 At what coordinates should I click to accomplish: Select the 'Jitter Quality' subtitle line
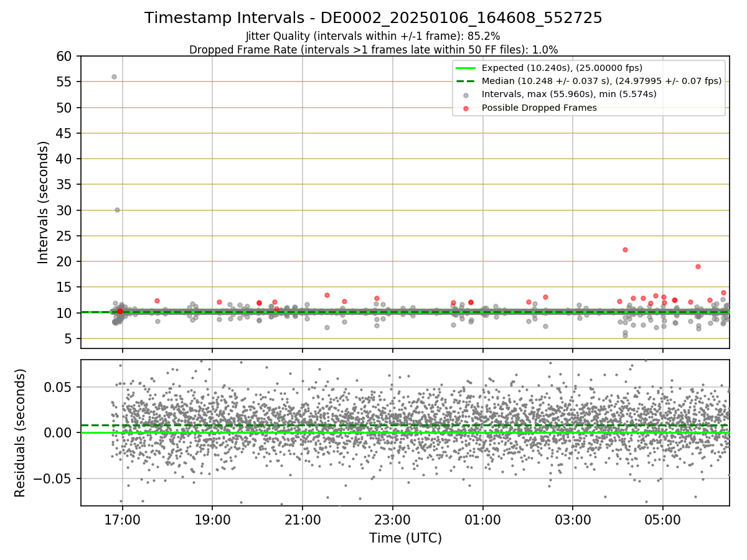click(374, 36)
